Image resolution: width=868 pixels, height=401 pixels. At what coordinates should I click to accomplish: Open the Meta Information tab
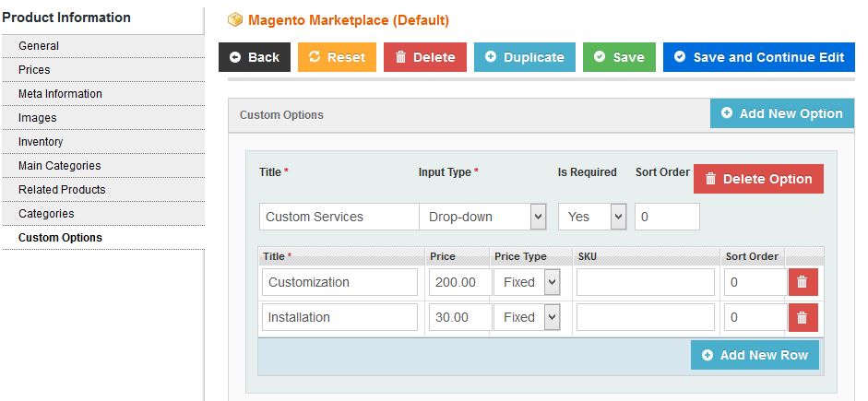pos(103,94)
